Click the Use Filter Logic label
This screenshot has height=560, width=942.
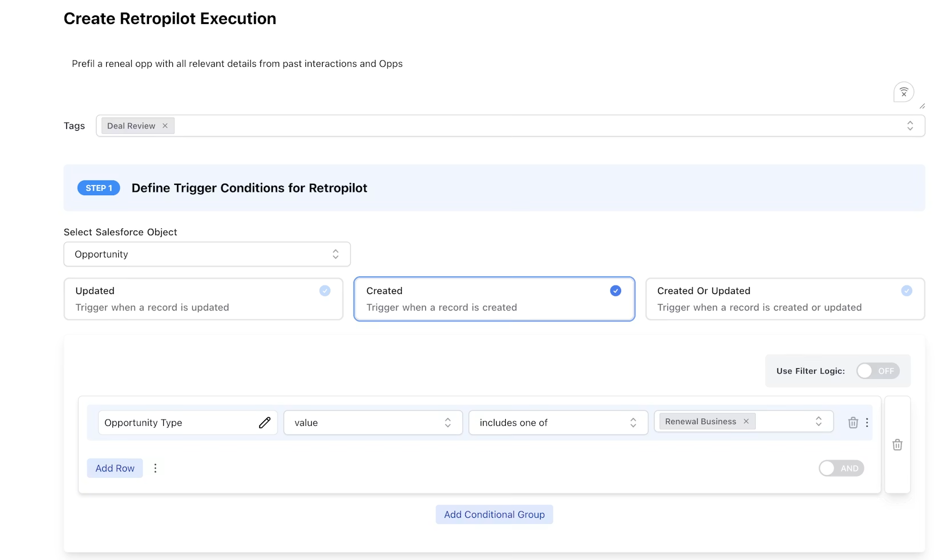point(811,371)
